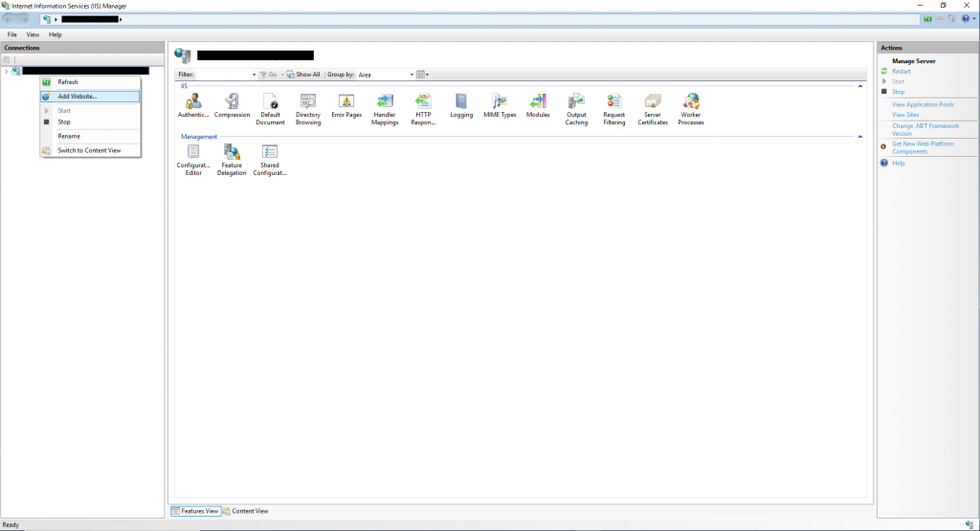Click View Application Pools link
Viewport: 980px width, 531px height.
coord(923,104)
